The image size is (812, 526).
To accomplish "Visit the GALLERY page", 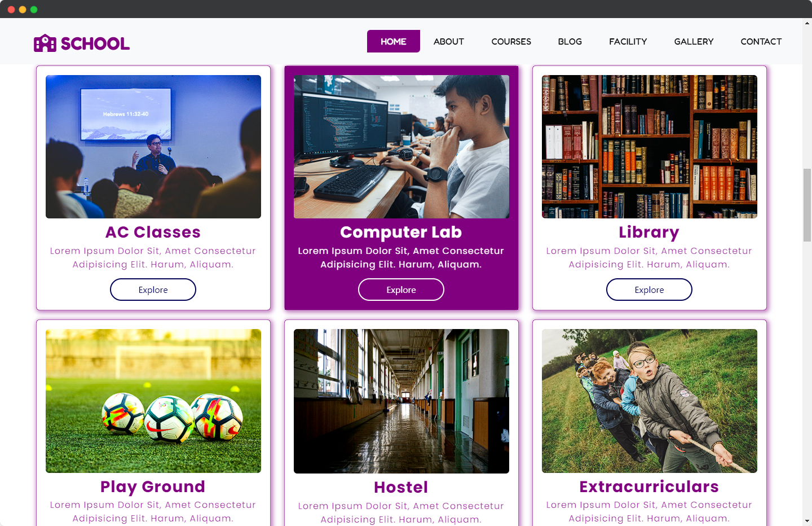I will tap(694, 41).
